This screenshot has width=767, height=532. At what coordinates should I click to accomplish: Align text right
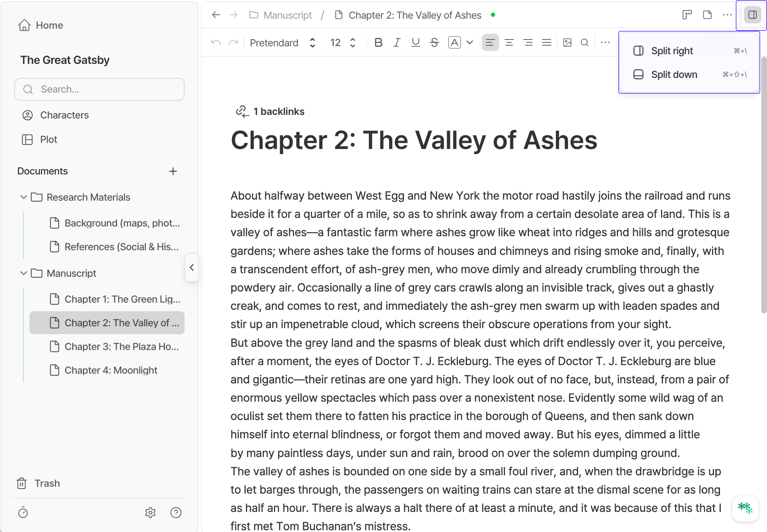(528, 43)
